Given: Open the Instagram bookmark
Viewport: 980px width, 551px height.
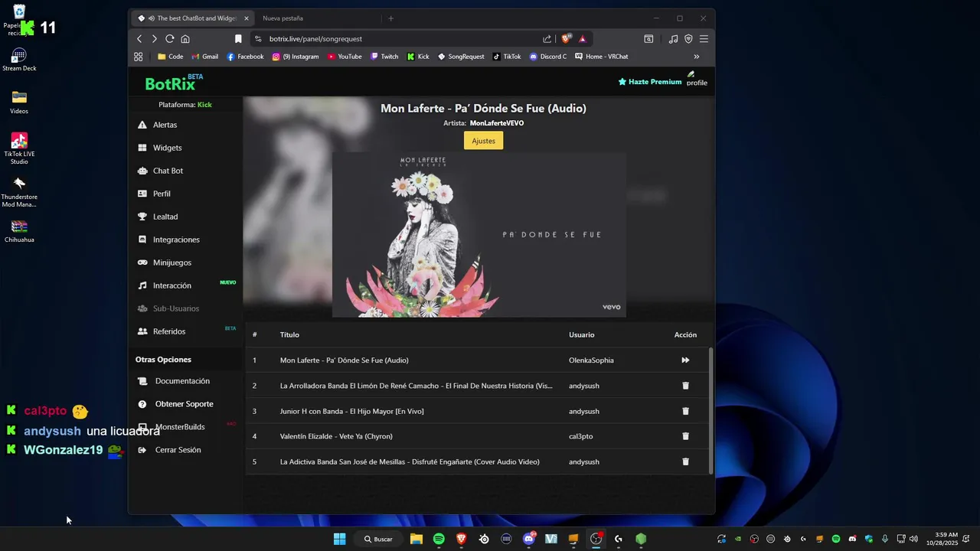Looking at the screenshot, I should [296, 57].
